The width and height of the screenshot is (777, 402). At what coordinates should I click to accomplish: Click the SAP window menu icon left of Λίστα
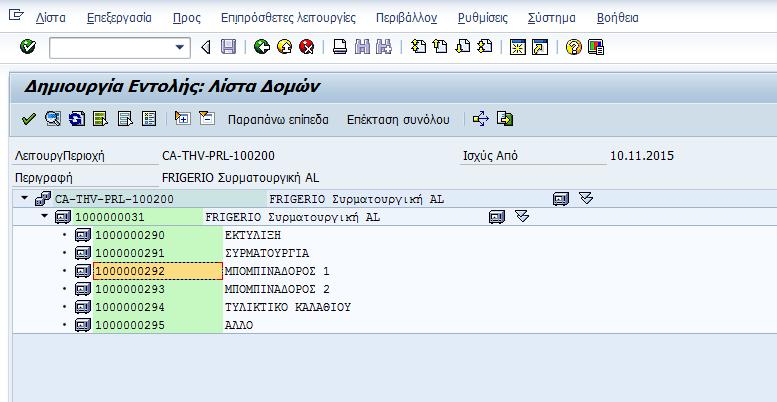[x=16, y=16]
